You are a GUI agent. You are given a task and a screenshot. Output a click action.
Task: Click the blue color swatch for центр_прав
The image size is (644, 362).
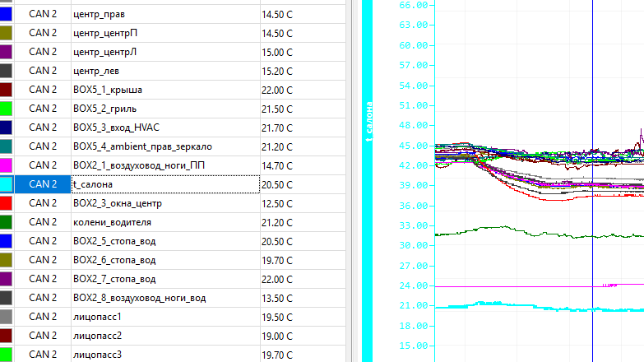point(7,14)
